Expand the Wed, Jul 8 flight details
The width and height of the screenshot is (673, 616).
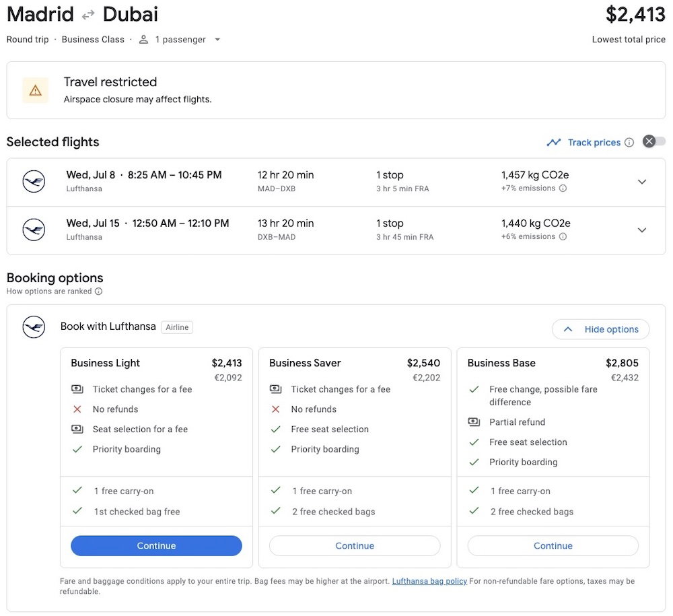pos(642,182)
